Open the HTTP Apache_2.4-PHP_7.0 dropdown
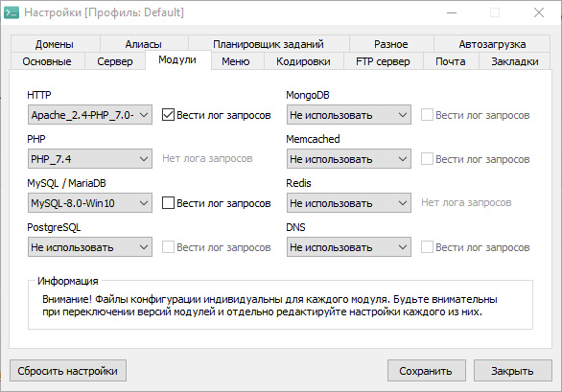Image resolution: width=562 pixels, height=392 pixels. click(x=90, y=115)
